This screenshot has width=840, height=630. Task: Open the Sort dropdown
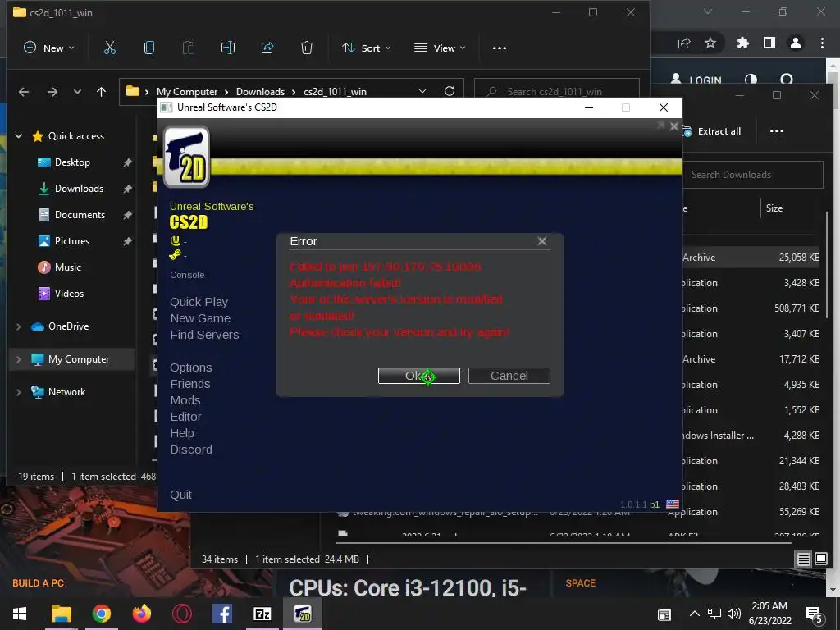coord(367,48)
